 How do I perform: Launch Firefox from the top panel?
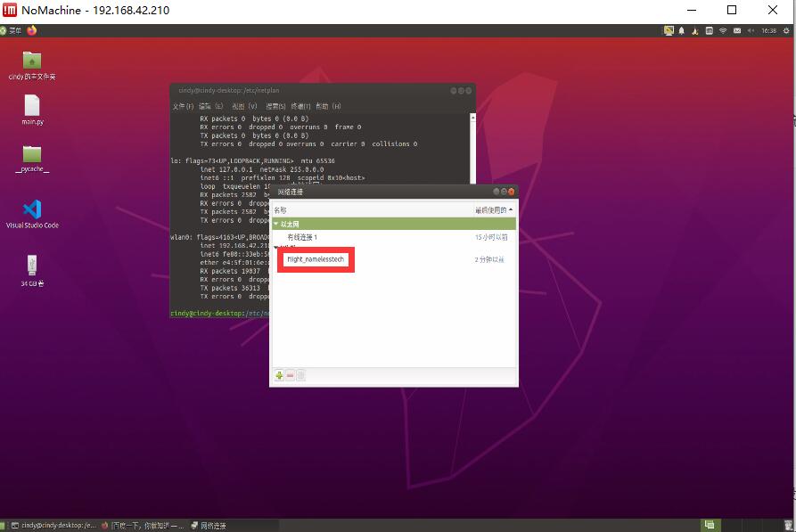pos(32,30)
